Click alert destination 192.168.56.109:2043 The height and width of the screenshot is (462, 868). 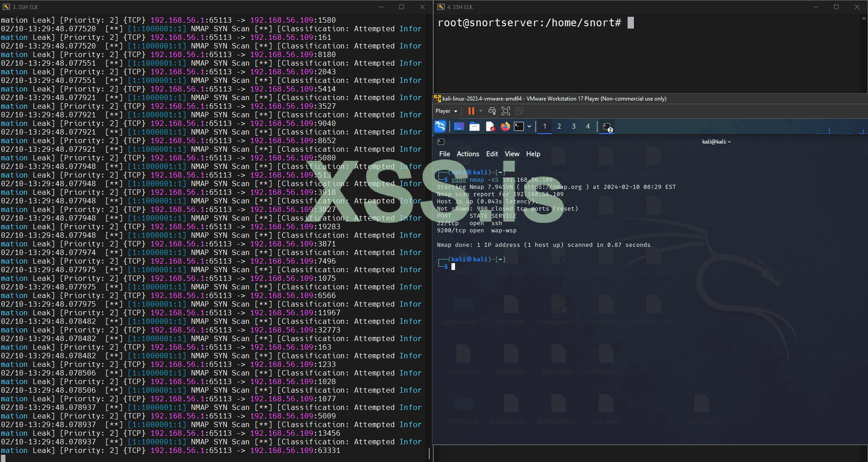coord(293,72)
